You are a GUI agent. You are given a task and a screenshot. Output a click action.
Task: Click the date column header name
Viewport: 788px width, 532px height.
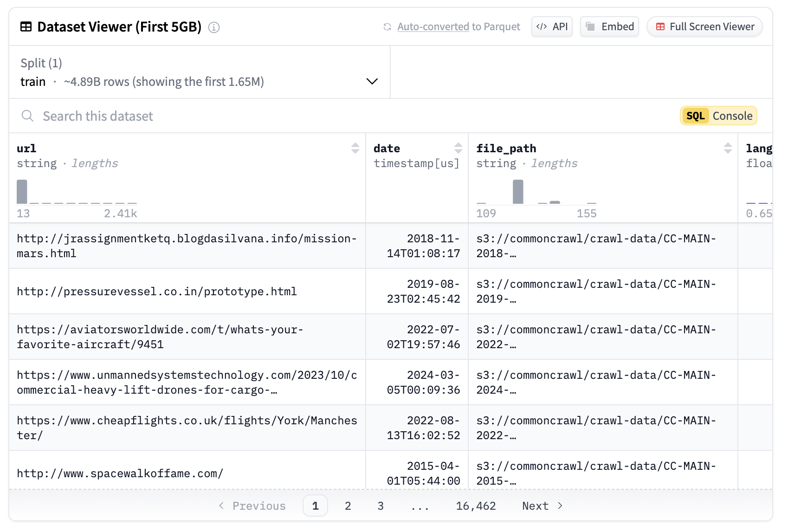pos(387,148)
